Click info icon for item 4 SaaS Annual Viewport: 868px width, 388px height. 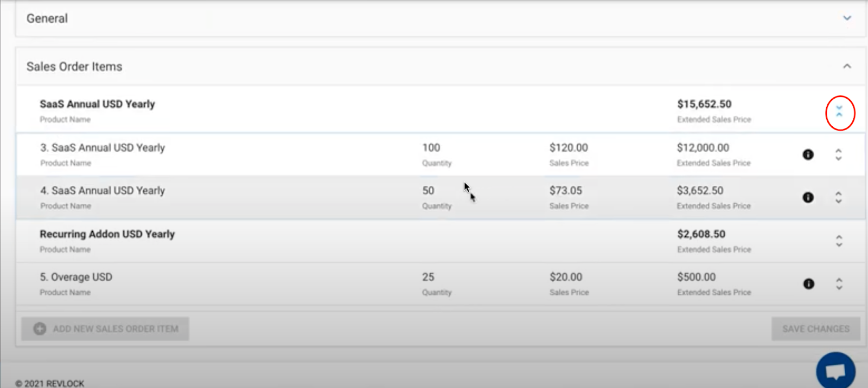pos(808,197)
